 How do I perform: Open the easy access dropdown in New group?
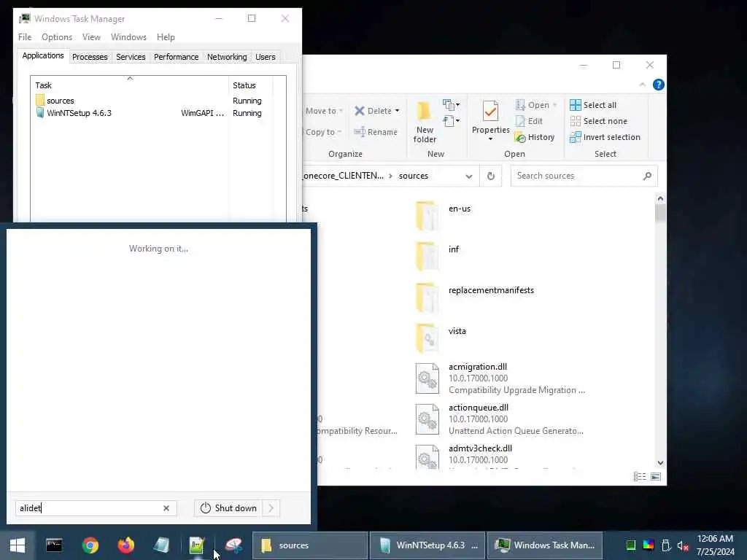point(451,121)
